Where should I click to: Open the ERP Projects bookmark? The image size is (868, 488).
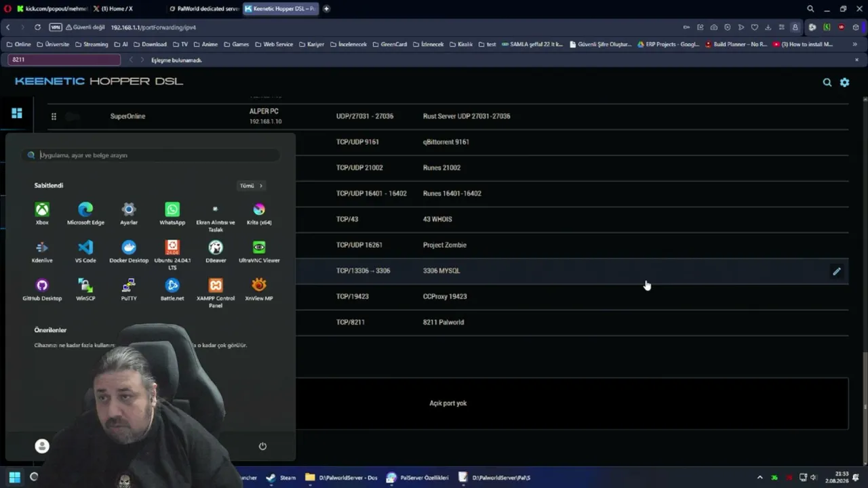coord(668,44)
